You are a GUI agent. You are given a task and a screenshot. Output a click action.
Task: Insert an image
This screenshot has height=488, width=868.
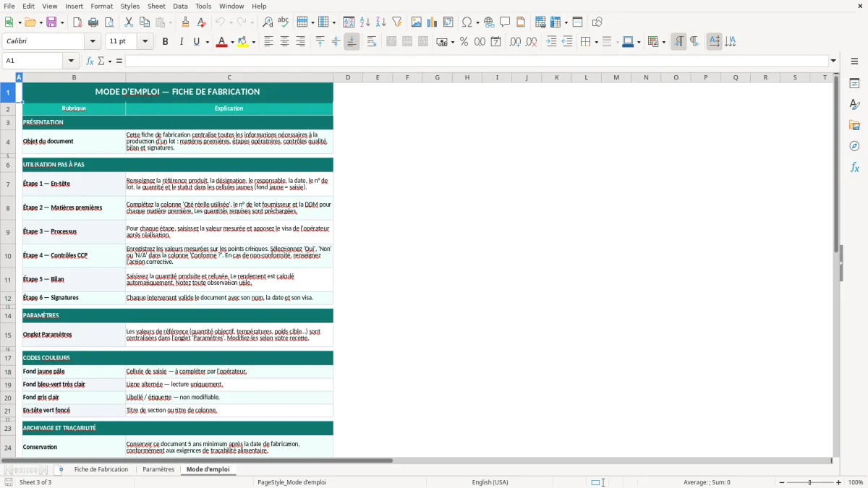click(x=417, y=22)
